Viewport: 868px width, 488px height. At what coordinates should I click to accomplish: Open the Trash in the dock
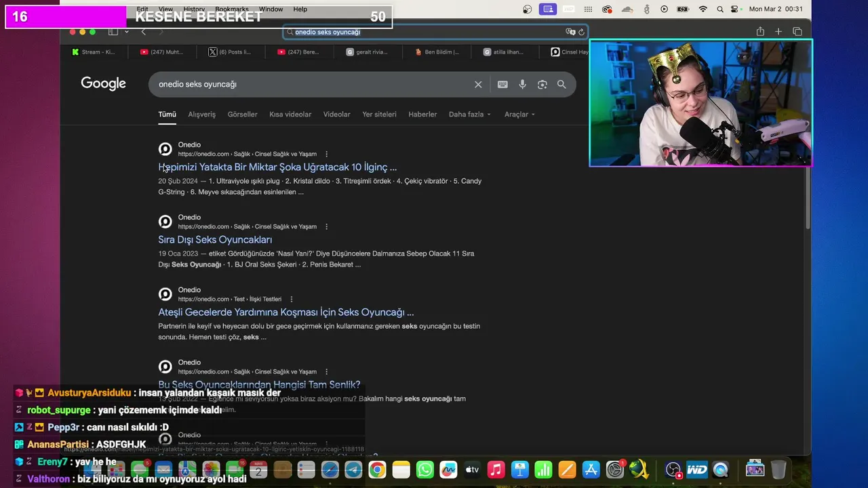click(x=778, y=469)
